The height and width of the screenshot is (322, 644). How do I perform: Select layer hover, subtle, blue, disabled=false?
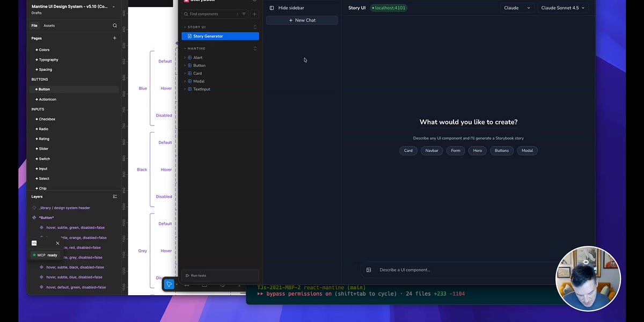click(74, 277)
